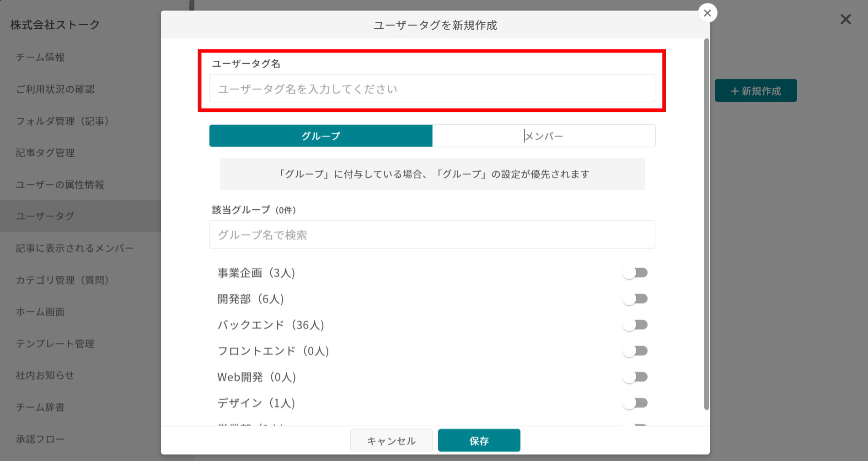Image resolution: width=868 pixels, height=461 pixels.
Task: Click the ユーザータグ名 input field
Action: point(431,88)
